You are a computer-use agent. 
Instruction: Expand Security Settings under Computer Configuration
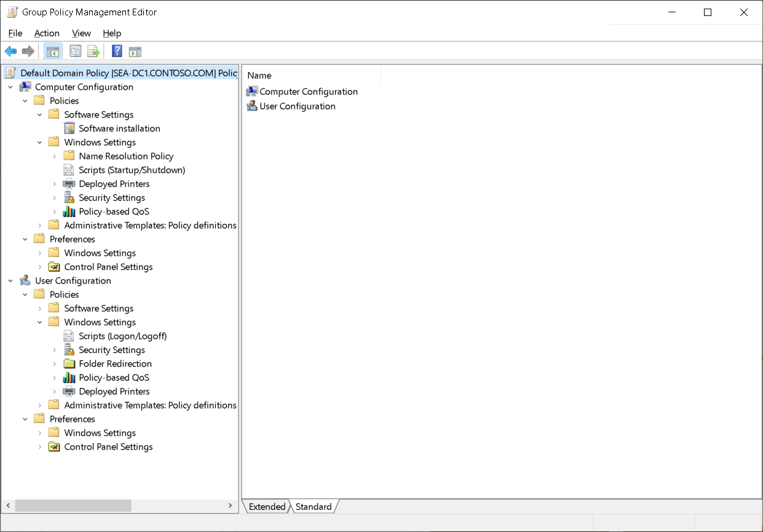(x=55, y=197)
